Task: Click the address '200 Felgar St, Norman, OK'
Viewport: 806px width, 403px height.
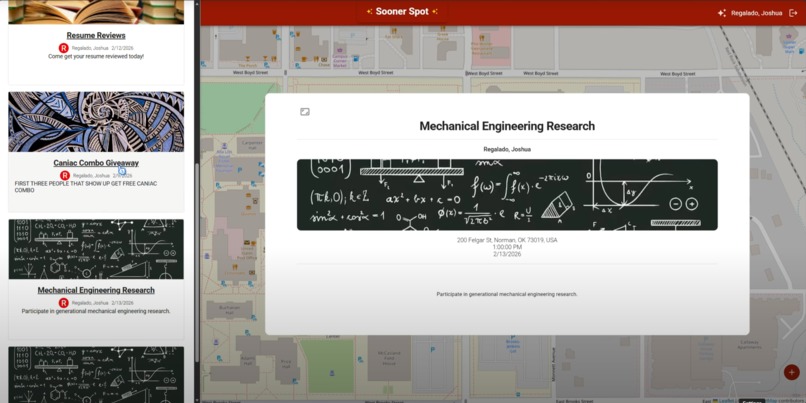Action: [507, 240]
